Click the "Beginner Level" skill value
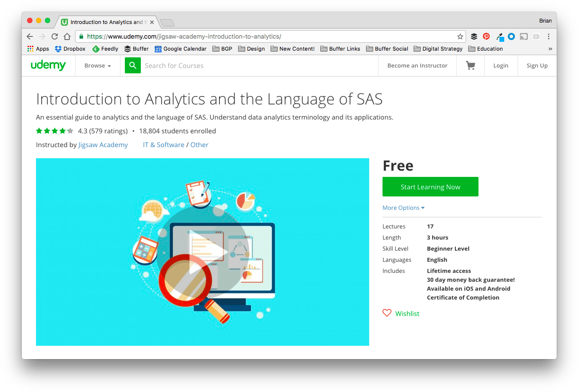 click(448, 248)
